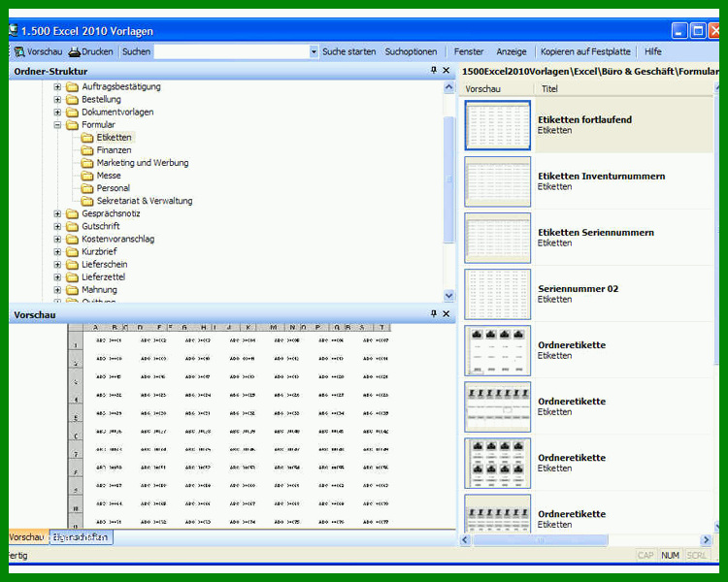The width and height of the screenshot is (728, 582).
Task: Expand the Gutschrift folder
Action: [x=57, y=226]
